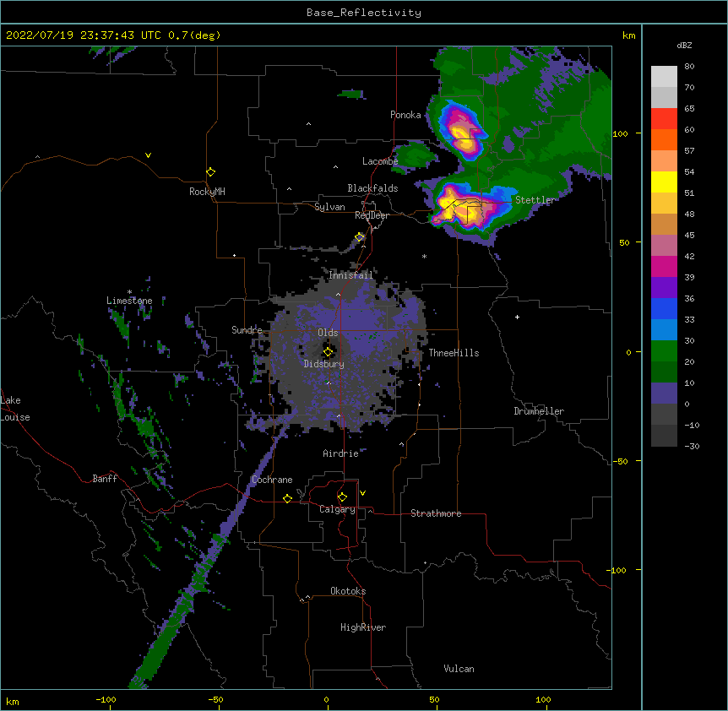Click the lightest gray swatch between 80 and 70
Screen dimensions: 728x711
664,77
